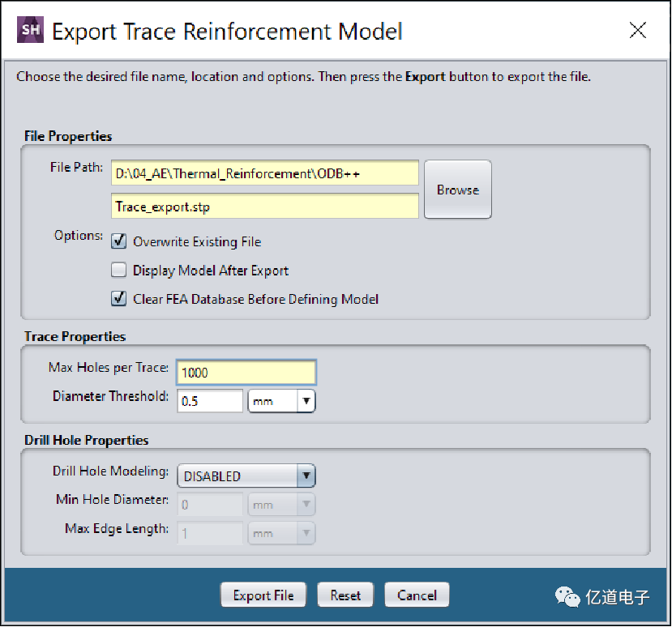
Task: Click the SH Sherlock logo icon in title bar
Action: coord(30,32)
